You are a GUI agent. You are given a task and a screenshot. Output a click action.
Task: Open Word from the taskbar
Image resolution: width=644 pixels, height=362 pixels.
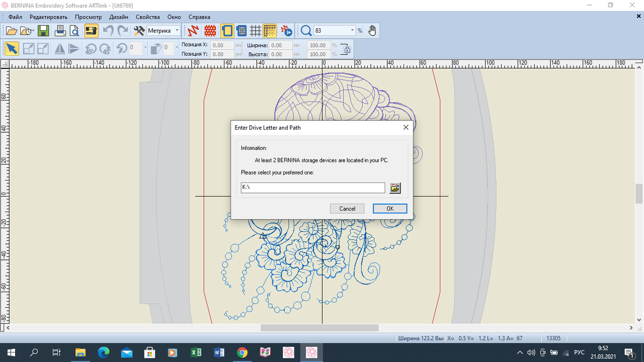(x=219, y=352)
